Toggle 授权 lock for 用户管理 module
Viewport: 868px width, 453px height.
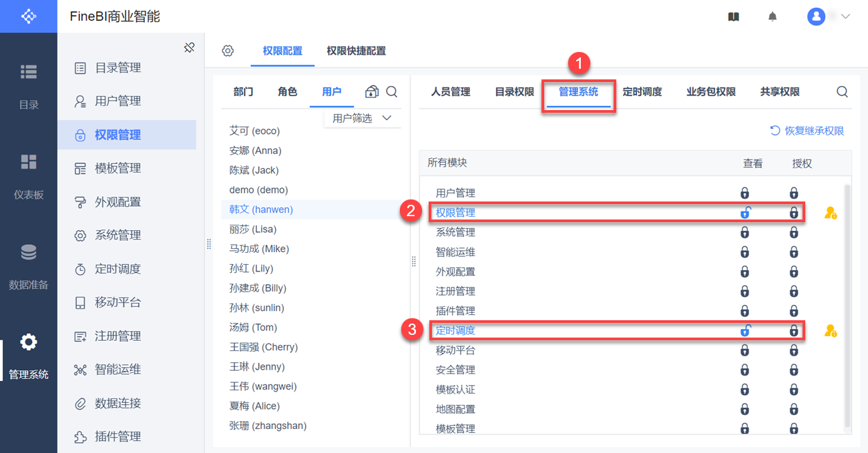click(x=794, y=193)
